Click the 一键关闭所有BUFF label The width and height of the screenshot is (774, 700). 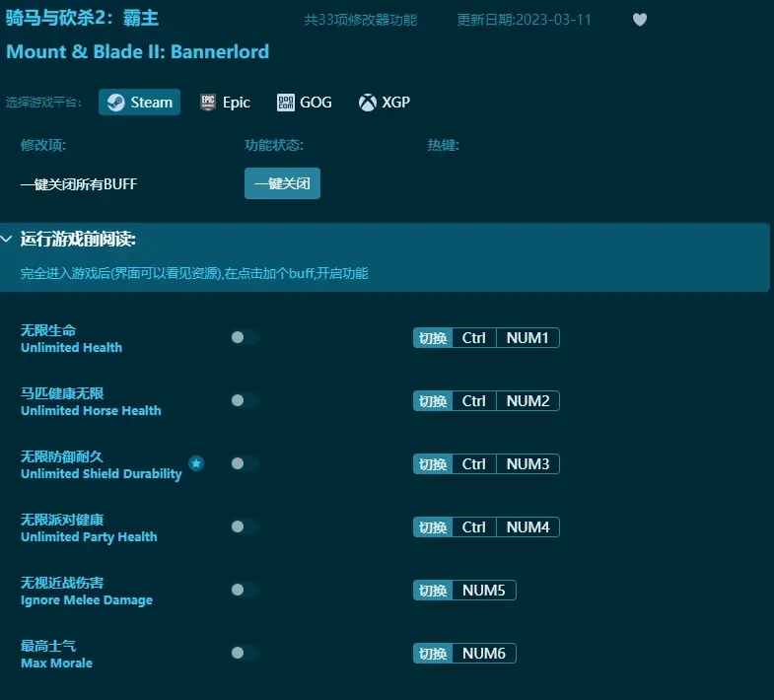coord(79,184)
